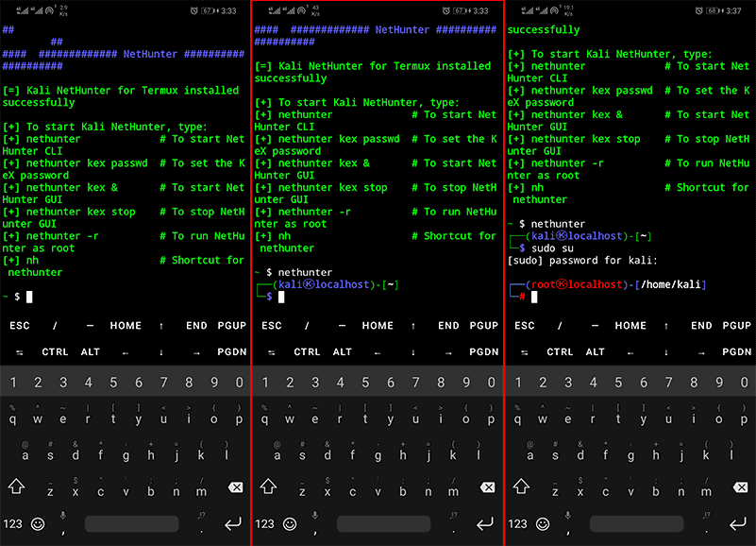This screenshot has height=546, width=756.
Task: Tap the alarm clock icon in left status bar
Action: pyautogui.click(x=193, y=10)
